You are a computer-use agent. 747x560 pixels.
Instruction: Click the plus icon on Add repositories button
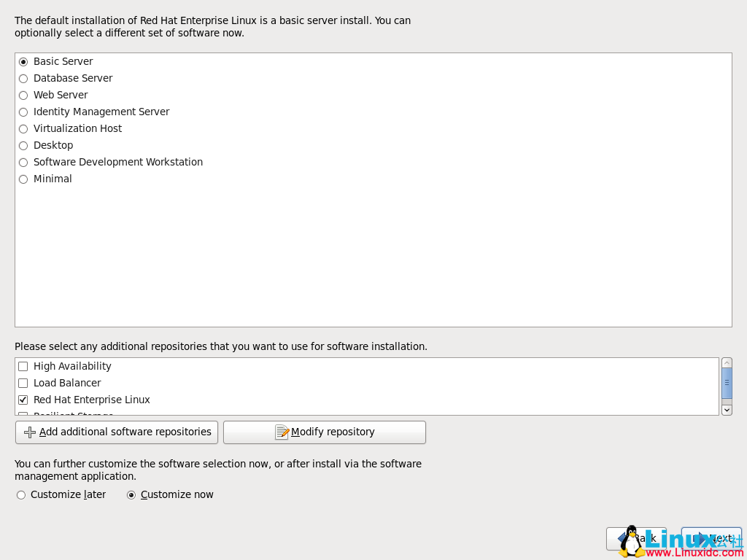[x=30, y=432]
